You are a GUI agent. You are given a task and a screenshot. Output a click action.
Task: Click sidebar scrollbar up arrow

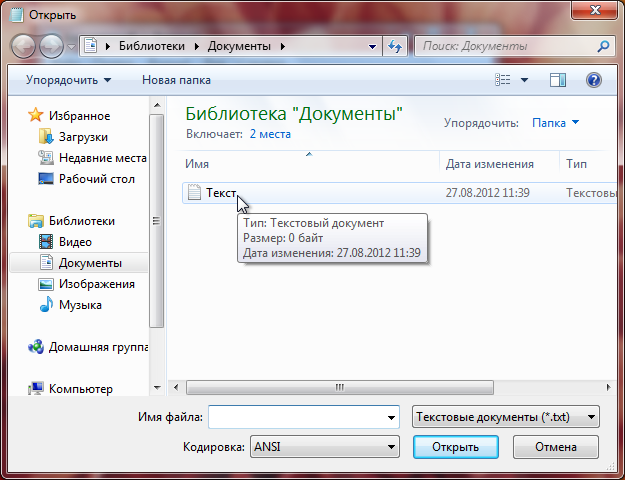[157, 105]
